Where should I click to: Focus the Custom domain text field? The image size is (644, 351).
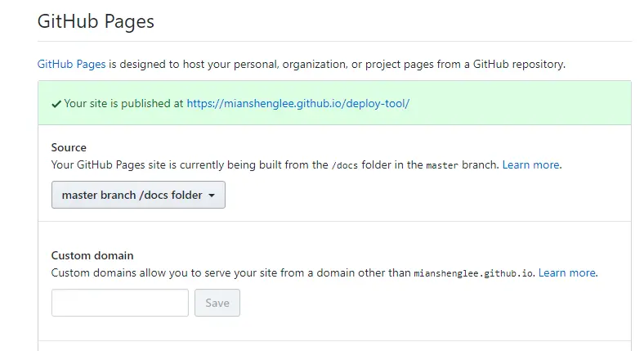(120, 303)
